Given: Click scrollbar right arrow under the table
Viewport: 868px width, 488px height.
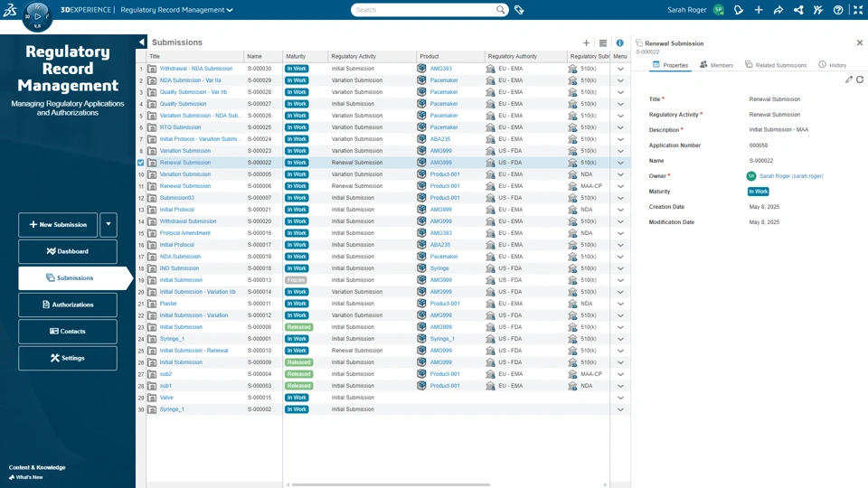Looking at the screenshot, I should pyautogui.click(x=605, y=484).
